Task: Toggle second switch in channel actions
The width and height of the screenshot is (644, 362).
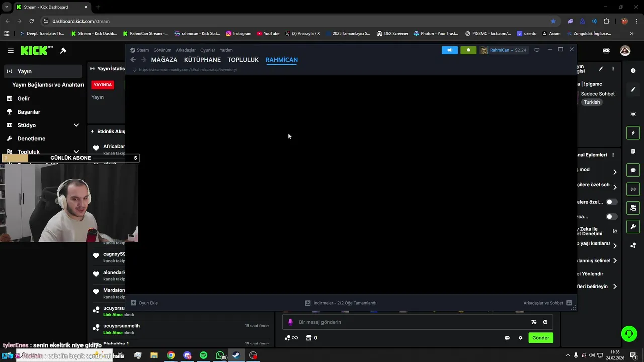Action: click(x=612, y=217)
